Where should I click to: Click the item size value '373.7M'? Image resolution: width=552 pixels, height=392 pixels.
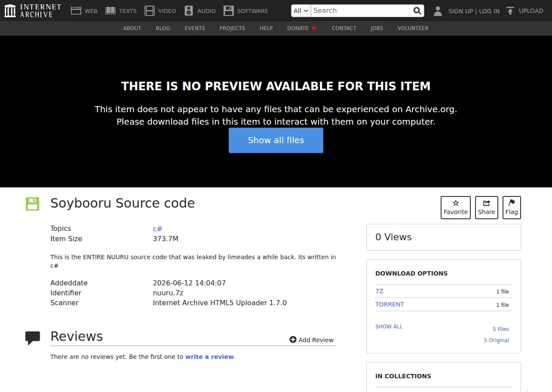pyautogui.click(x=166, y=239)
